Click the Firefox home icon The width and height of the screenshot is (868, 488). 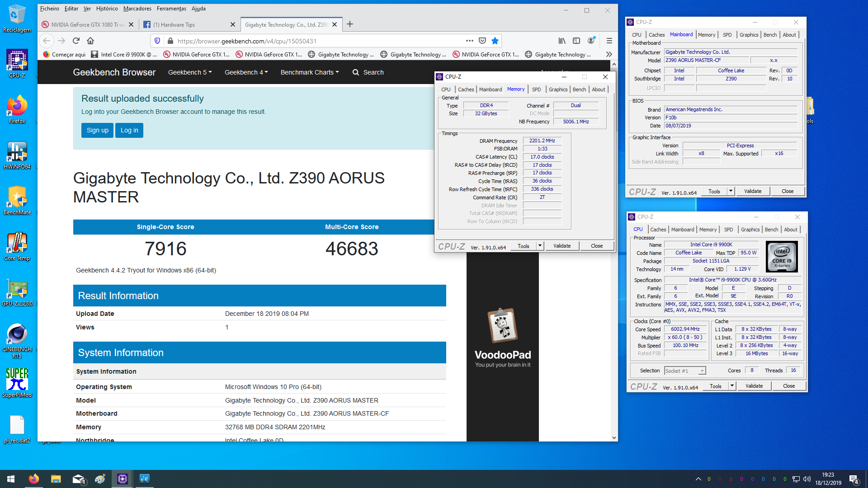coord(90,41)
